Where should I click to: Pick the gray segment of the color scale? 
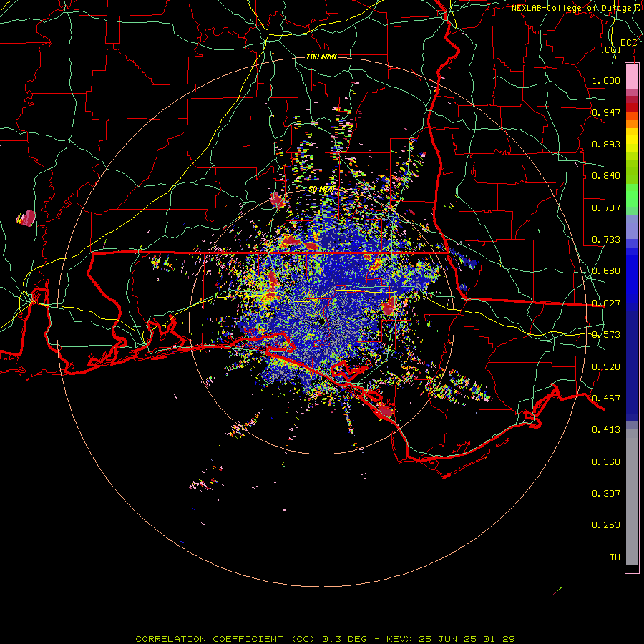coord(632,497)
